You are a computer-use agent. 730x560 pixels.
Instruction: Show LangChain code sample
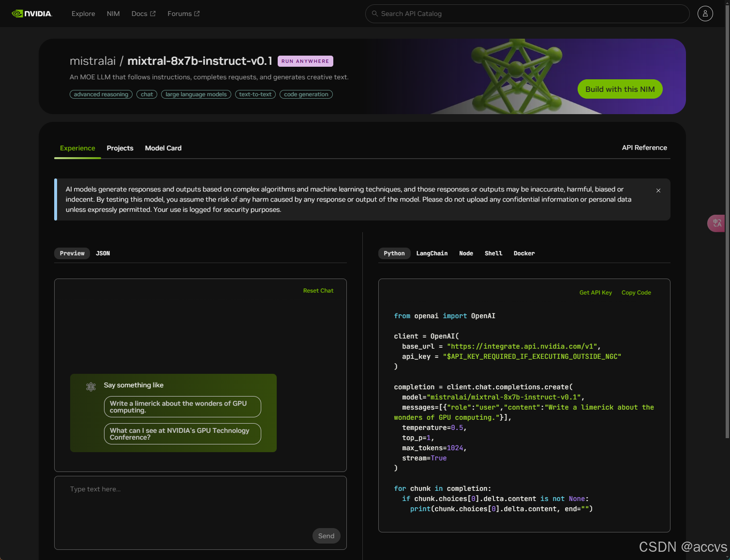(x=432, y=253)
